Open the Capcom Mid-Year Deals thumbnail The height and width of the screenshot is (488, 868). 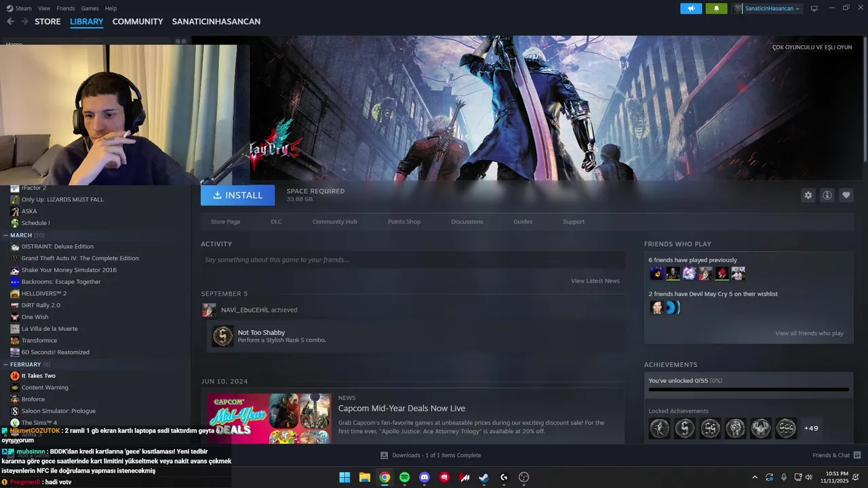269,418
